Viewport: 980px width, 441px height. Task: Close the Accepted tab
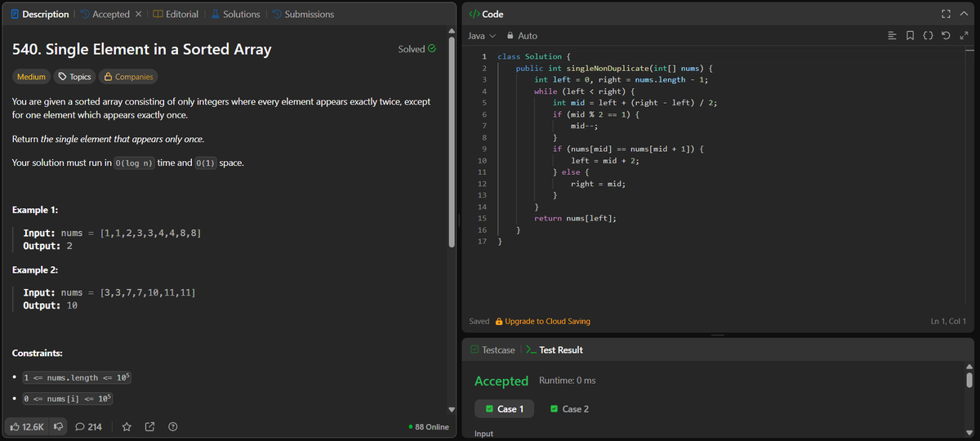[x=139, y=14]
